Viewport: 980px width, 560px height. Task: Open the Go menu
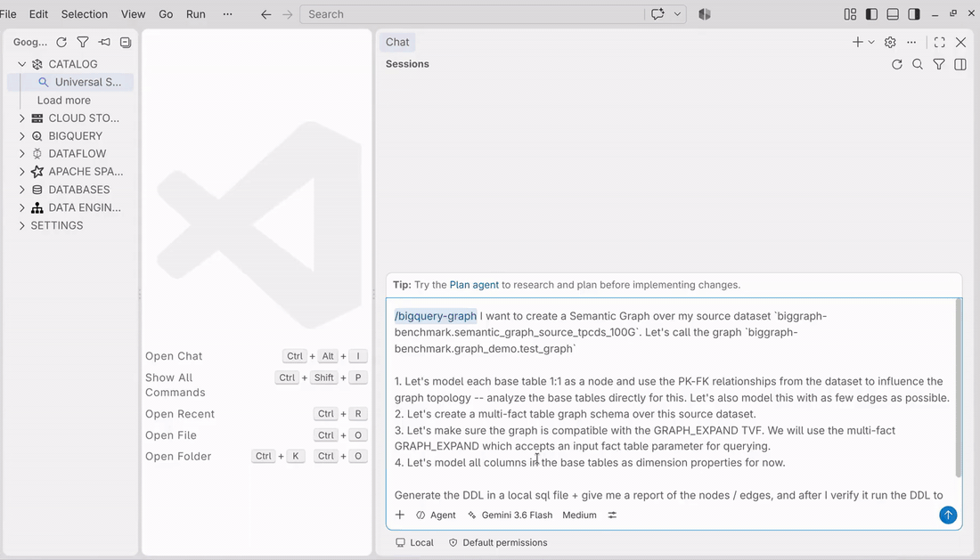(x=166, y=13)
